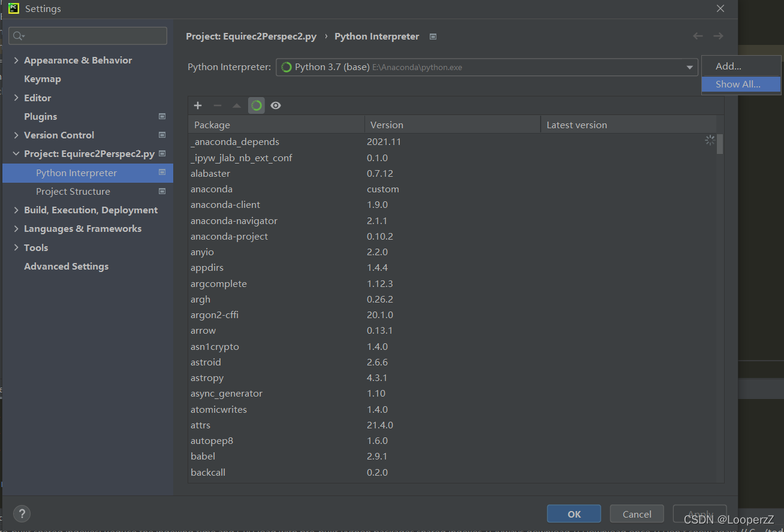Image resolution: width=784 pixels, height=532 pixels.
Task: Select the asn1crypto package row
Action: 453,346
